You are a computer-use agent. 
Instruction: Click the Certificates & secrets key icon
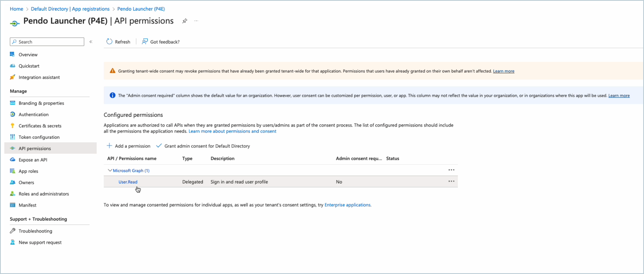click(x=12, y=126)
